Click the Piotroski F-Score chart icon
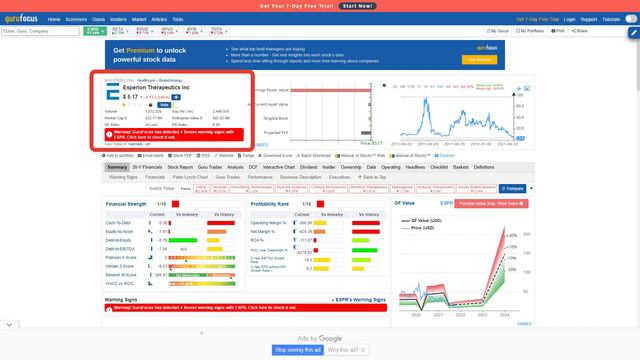Screen dimensions: 640x360 (x=150, y=258)
